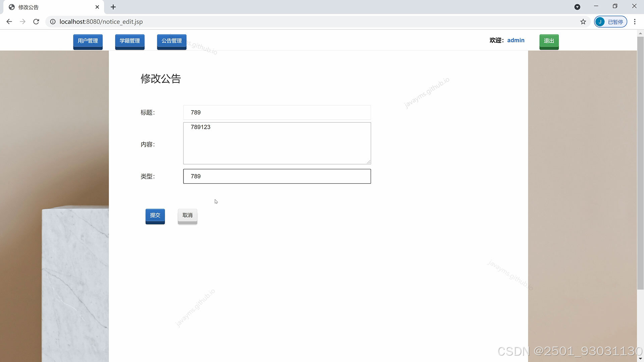Click the 标题: label
Screen dimensions: 644x362
click(148, 113)
